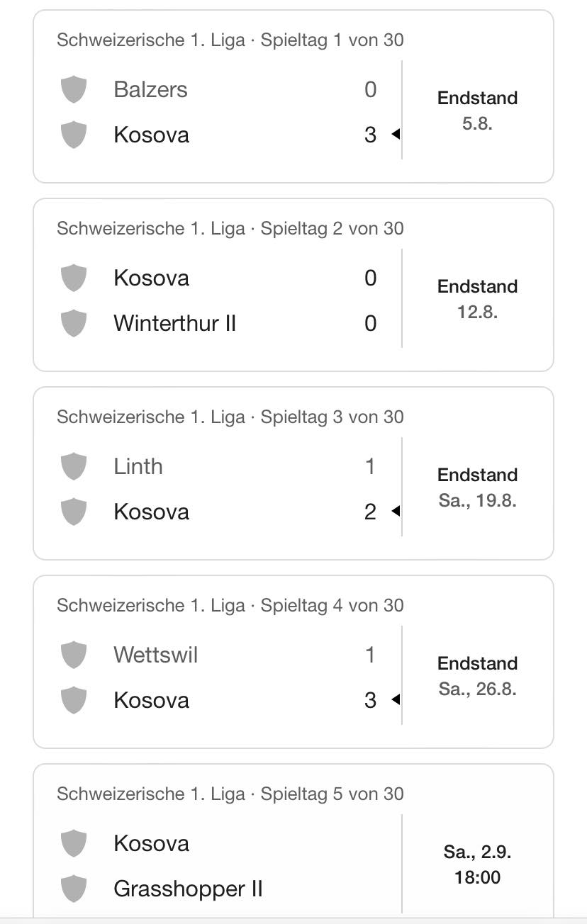Open the Spieltag 4 von 30 header
The image size is (587, 924).
pyautogui.click(x=230, y=605)
